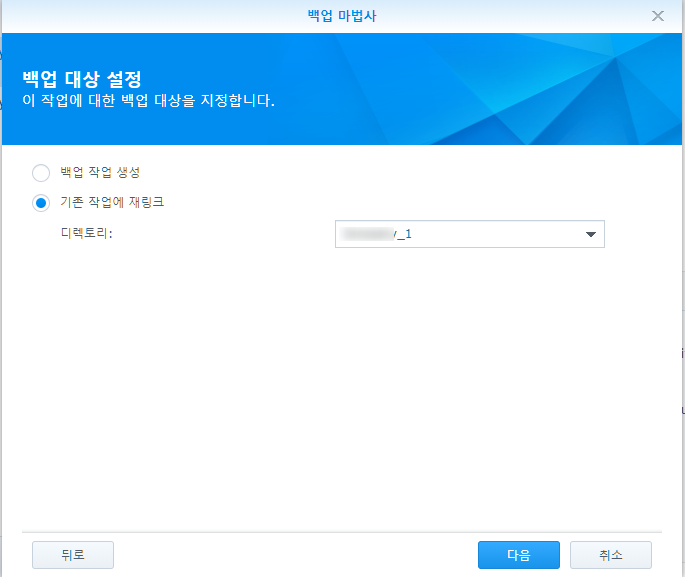Click the 기존 작업에 재링크 option label
This screenshot has width=685, height=577.
point(112,202)
